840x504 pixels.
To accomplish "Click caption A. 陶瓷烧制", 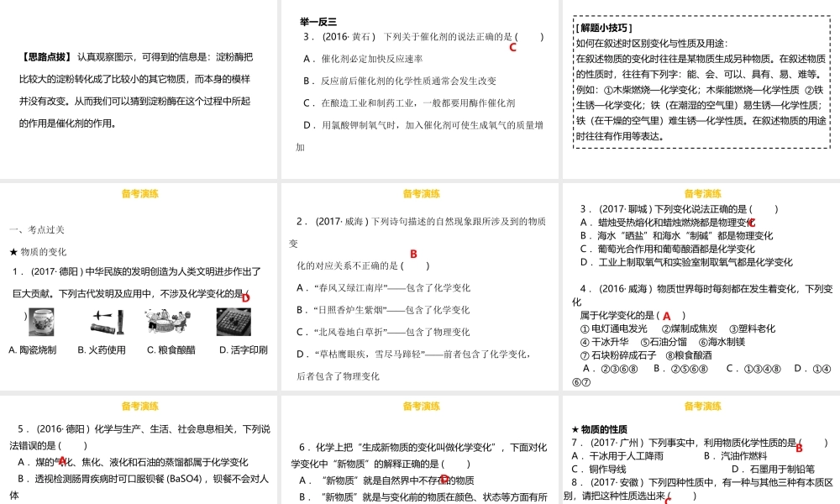I will 32,349.
